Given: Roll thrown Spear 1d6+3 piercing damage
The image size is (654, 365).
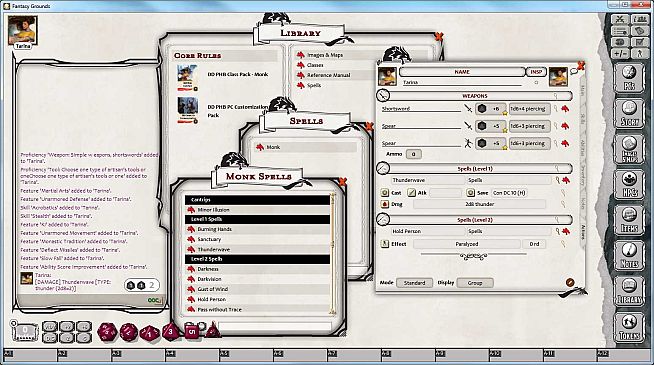Looking at the screenshot, I should [x=529, y=143].
